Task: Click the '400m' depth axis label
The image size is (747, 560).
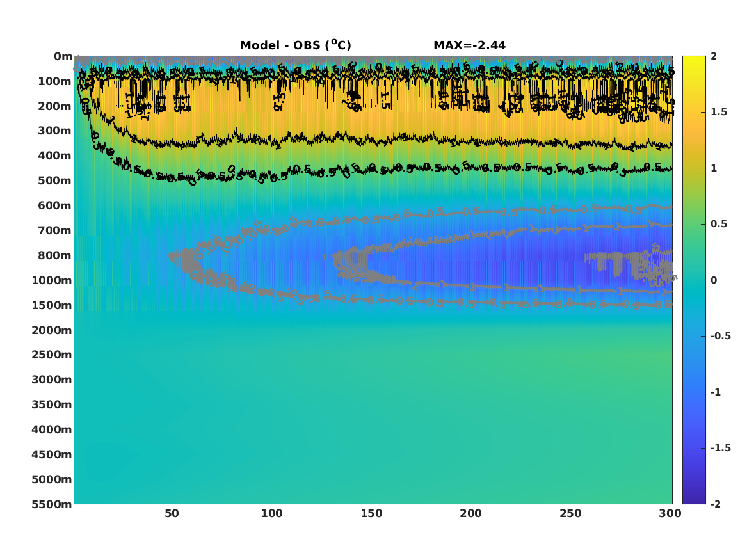Action: click(x=55, y=156)
